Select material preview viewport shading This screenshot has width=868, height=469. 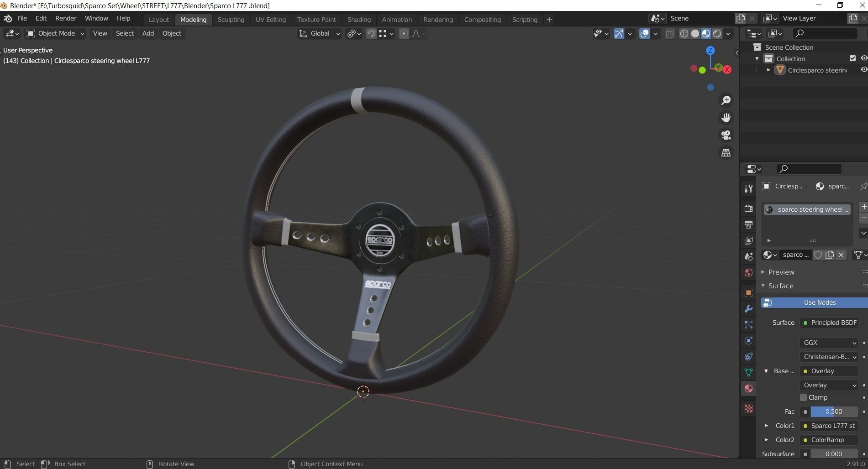click(x=706, y=33)
